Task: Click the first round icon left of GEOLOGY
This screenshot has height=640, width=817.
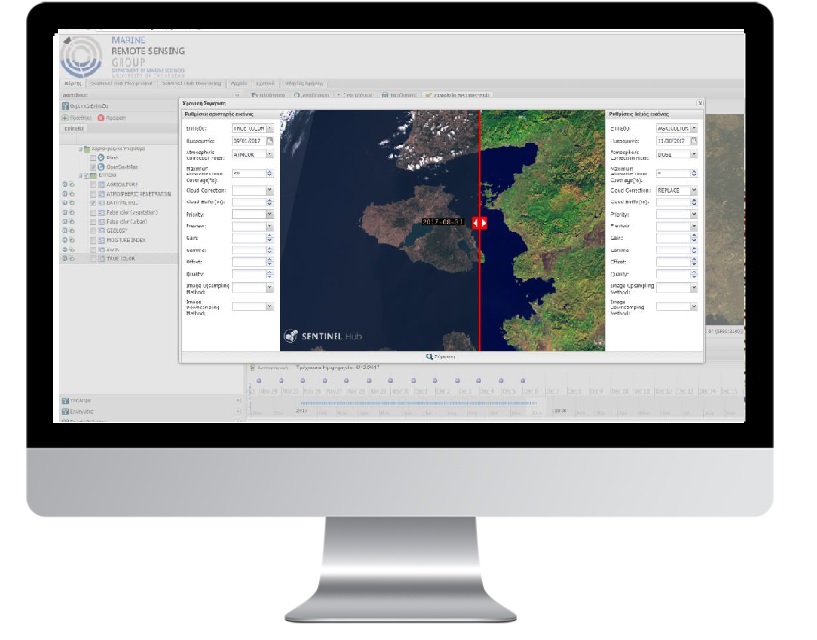Action: 65,230
